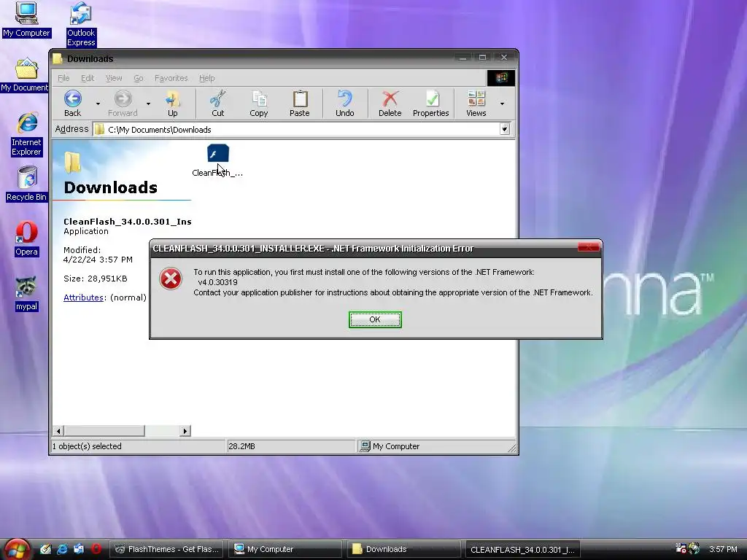The height and width of the screenshot is (560, 747).
Task: Go Back in Downloads window
Action: 73,104
